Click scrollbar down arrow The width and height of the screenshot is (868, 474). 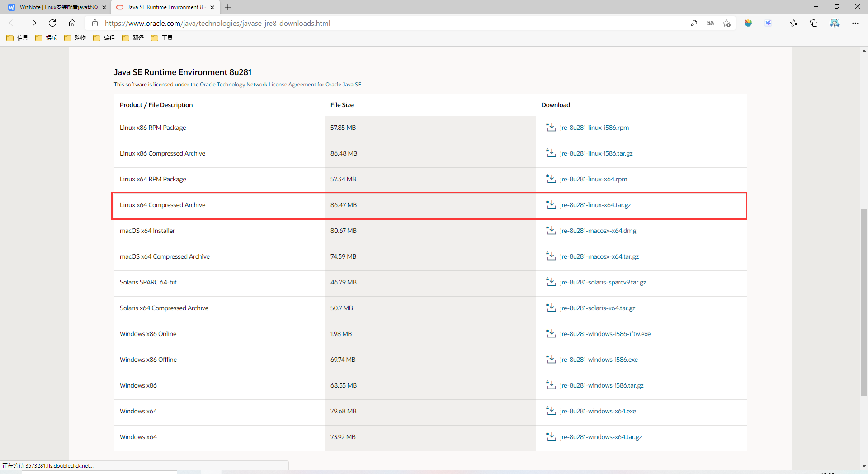[x=864, y=466]
